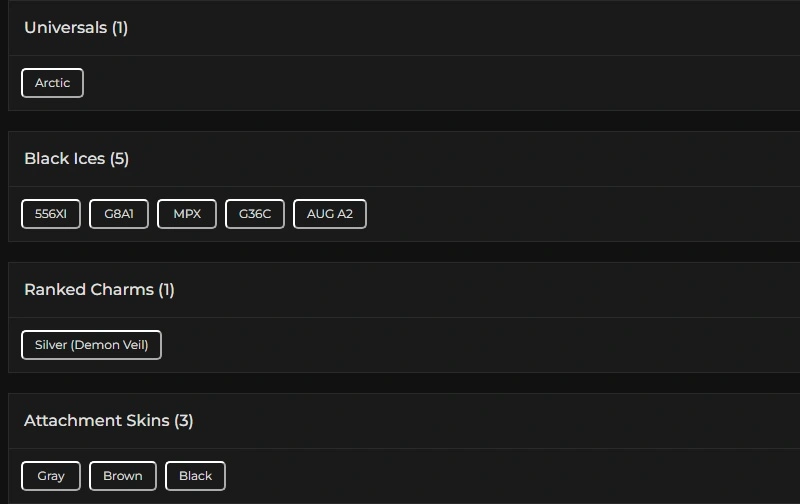
Task: Click blank area beside the Silver (Demon Veil) tag
Action: 450,345
